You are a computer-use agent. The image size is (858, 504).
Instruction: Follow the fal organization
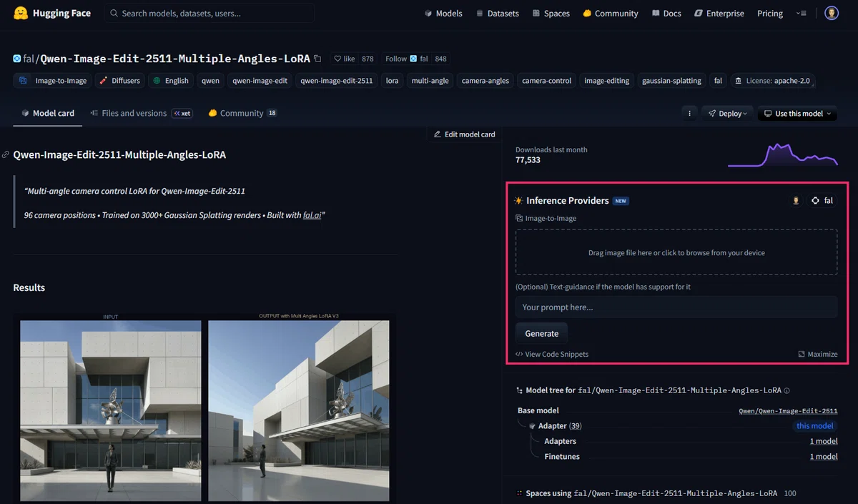pos(406,59)
